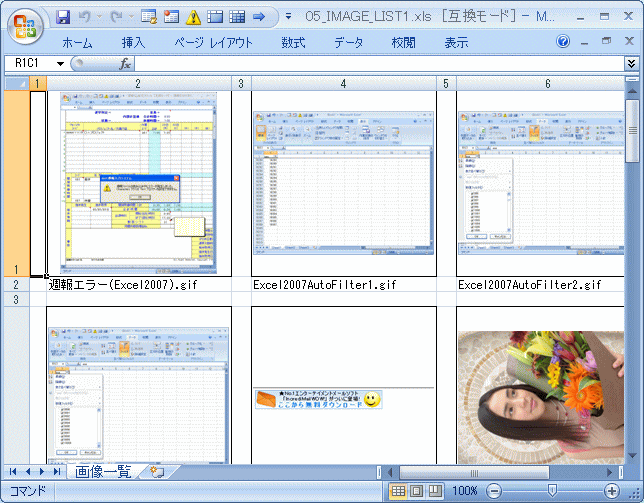Open the 挿入 ribbon tab
The width and height of the screenshot is (644, 503).
pos(133,42)
